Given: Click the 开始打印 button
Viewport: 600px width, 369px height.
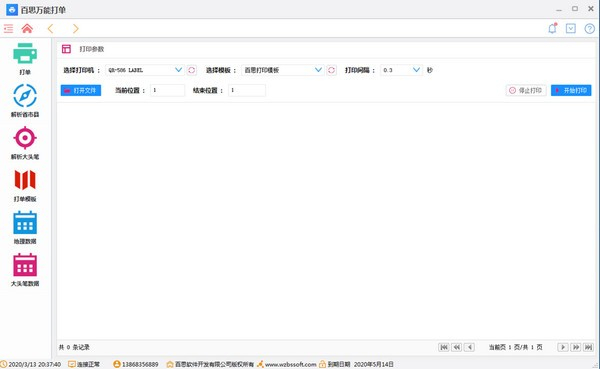Looking at the screenshot, I should point(571,90).
